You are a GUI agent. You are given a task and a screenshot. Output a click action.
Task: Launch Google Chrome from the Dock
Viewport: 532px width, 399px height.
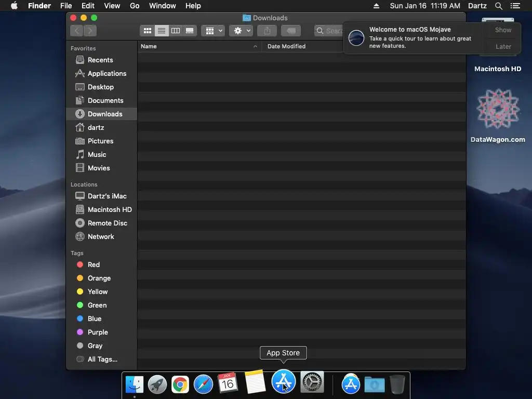(180, 385)
